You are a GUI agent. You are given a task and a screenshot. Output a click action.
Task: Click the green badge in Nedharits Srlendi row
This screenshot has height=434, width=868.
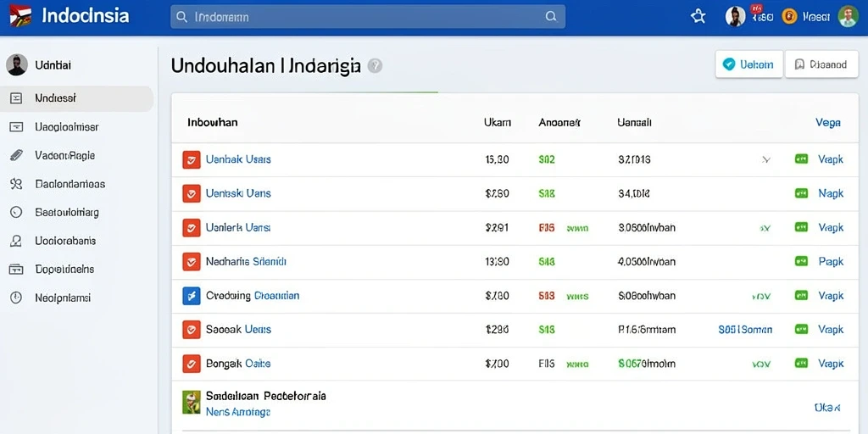click(x=801, y=261)
